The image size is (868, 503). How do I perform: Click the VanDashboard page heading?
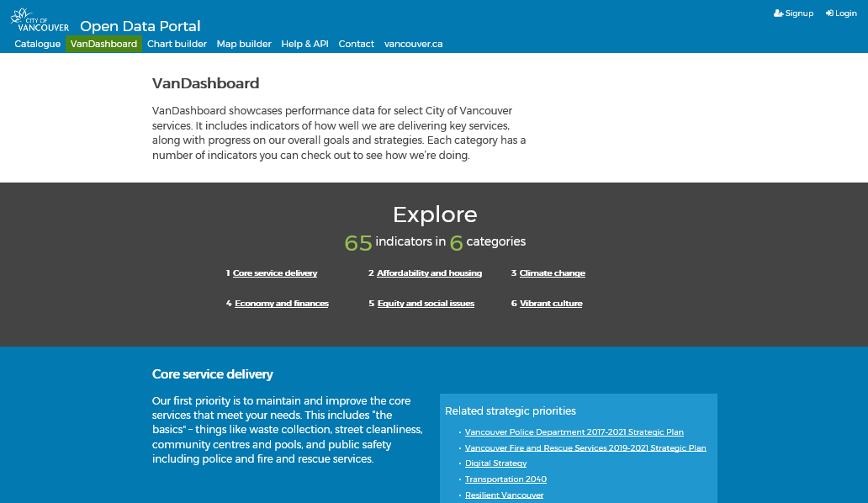point(205,83)
